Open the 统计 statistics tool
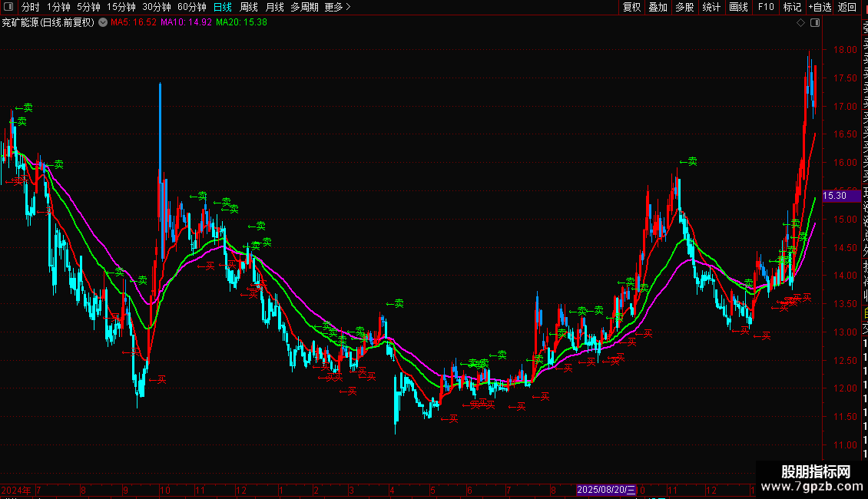The width and height of the screenshot is (868, 499). point(711,7)
